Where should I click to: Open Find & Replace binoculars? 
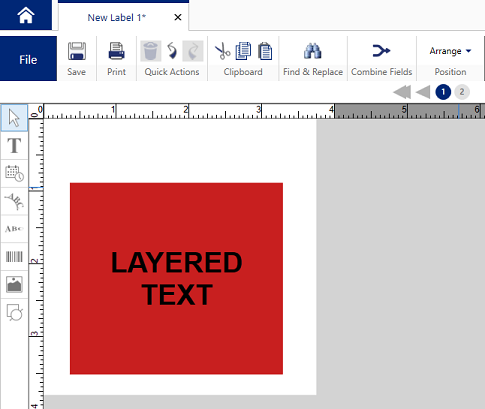(x=312, y=51)
